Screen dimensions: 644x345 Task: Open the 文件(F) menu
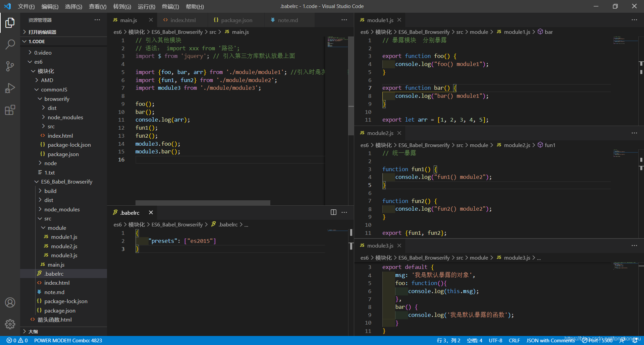pos(26,6)
